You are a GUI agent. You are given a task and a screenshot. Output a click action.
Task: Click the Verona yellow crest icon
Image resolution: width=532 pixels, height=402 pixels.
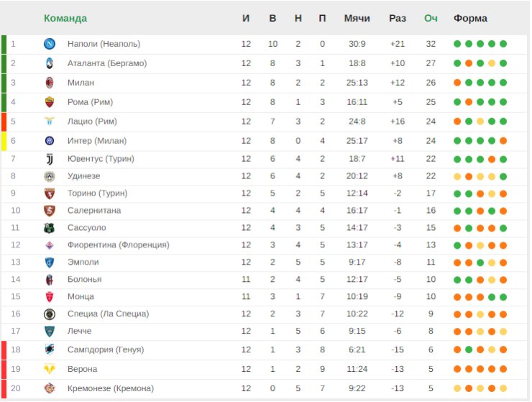50,369
